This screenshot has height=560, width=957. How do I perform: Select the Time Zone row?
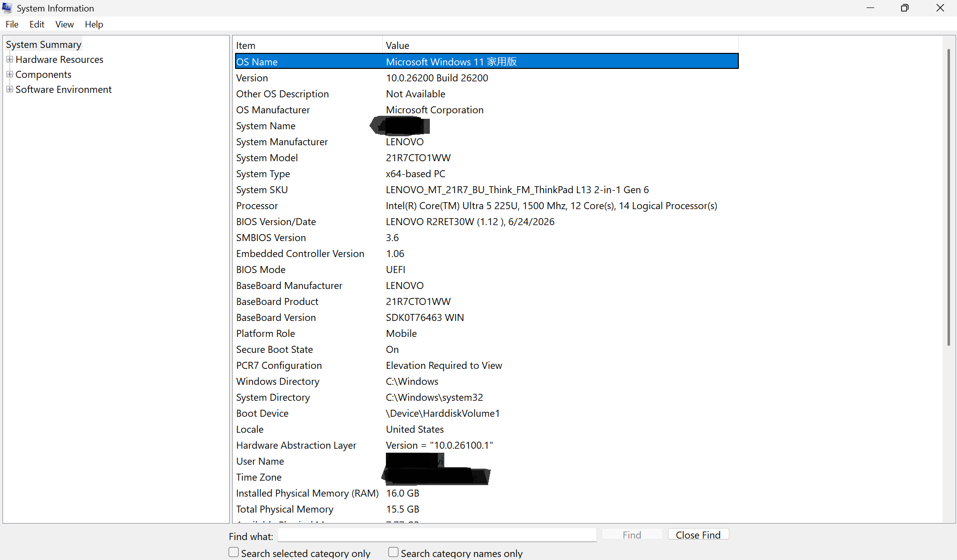click(487, 477)
